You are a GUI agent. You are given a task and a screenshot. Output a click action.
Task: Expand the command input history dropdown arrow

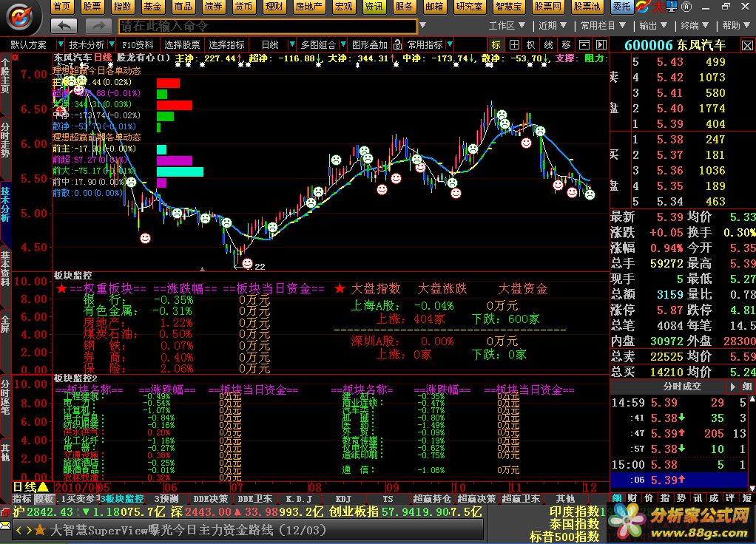pyautogui.click(x=423, y=26)
